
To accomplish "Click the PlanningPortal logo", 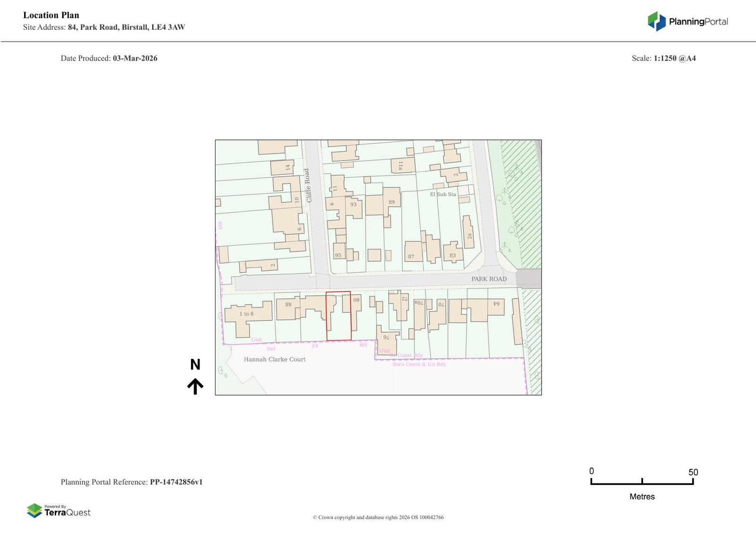I will point(687,21).
